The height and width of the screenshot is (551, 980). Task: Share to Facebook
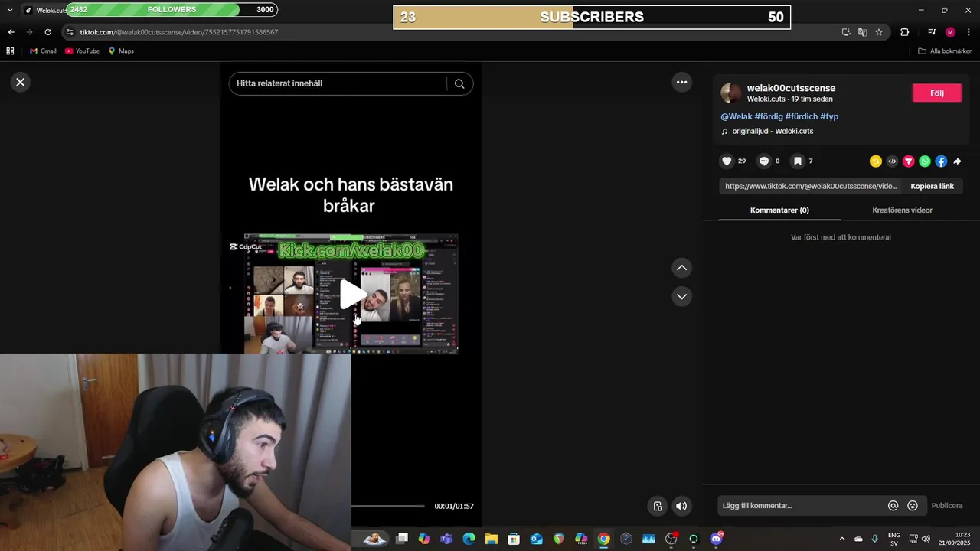pos(941,161)
